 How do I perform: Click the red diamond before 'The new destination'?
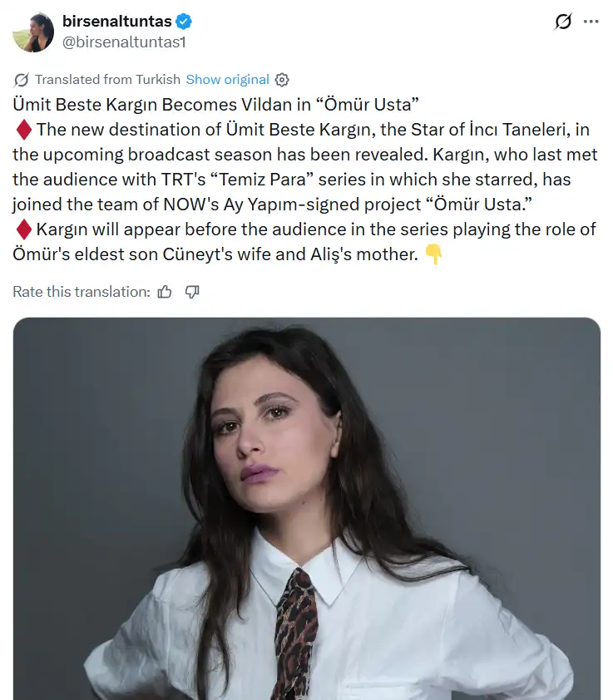point(23,130)
